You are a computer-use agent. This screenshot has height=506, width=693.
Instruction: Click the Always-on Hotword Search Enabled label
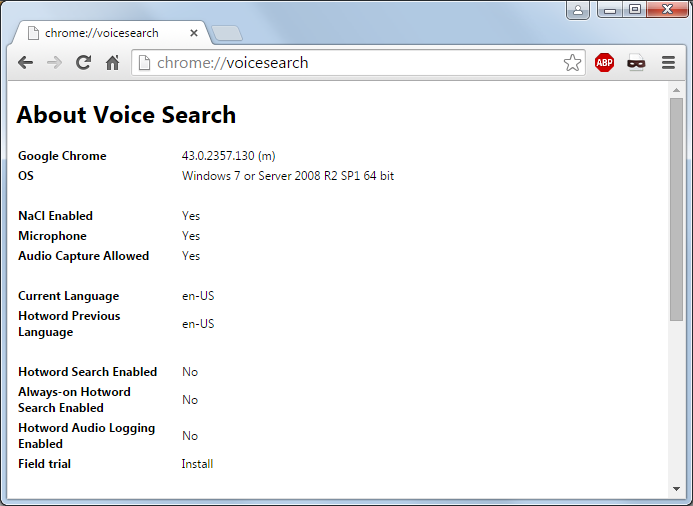click(74, 400)
